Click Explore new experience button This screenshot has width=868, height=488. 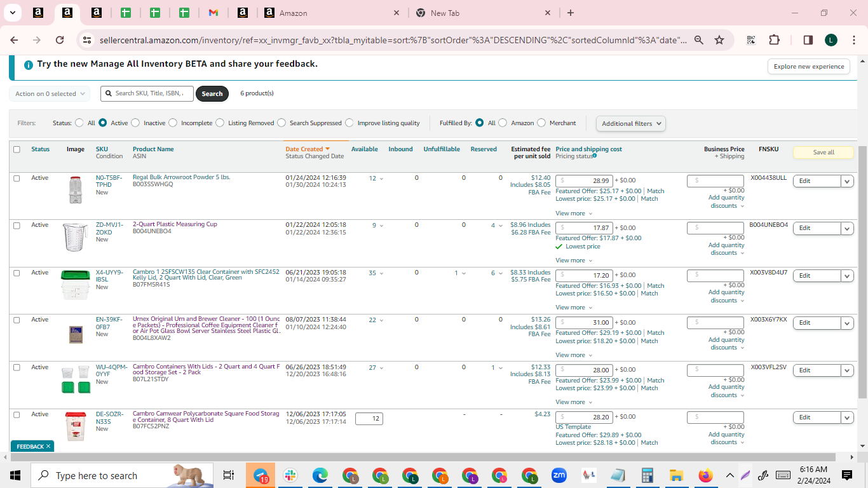[x=809, y=66]
